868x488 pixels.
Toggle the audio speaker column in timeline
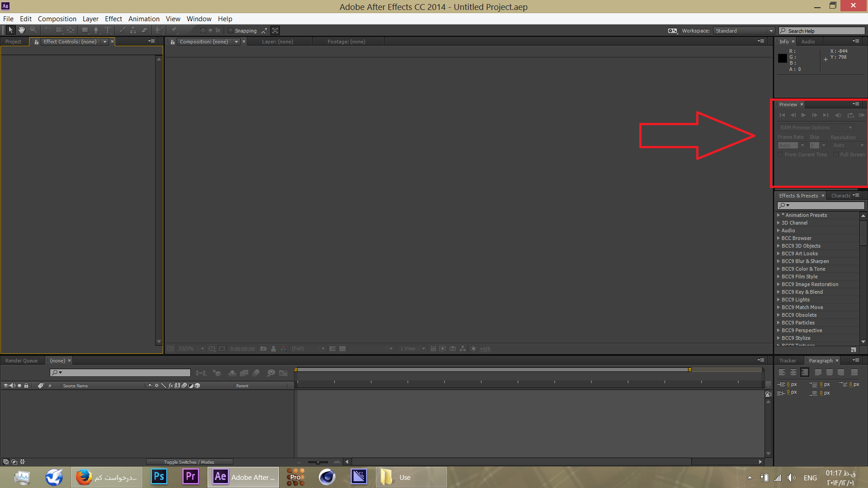click(x=12, y=385)
